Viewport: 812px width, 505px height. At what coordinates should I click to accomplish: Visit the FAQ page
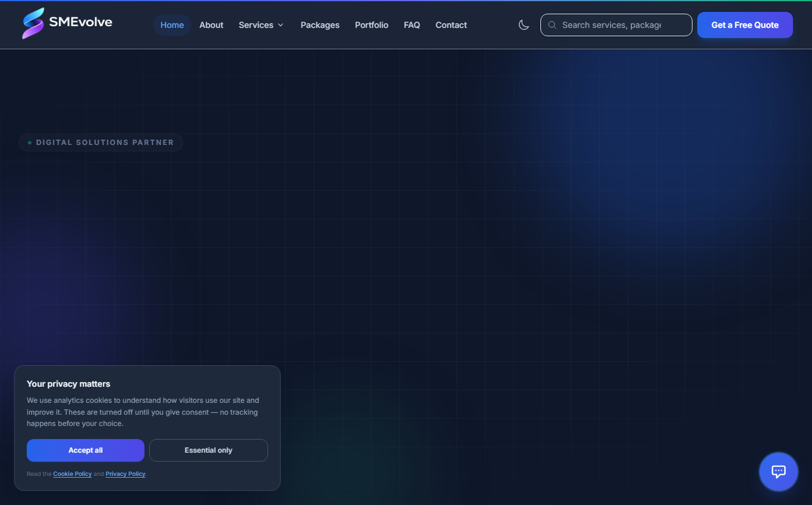[x=412, y=25]
